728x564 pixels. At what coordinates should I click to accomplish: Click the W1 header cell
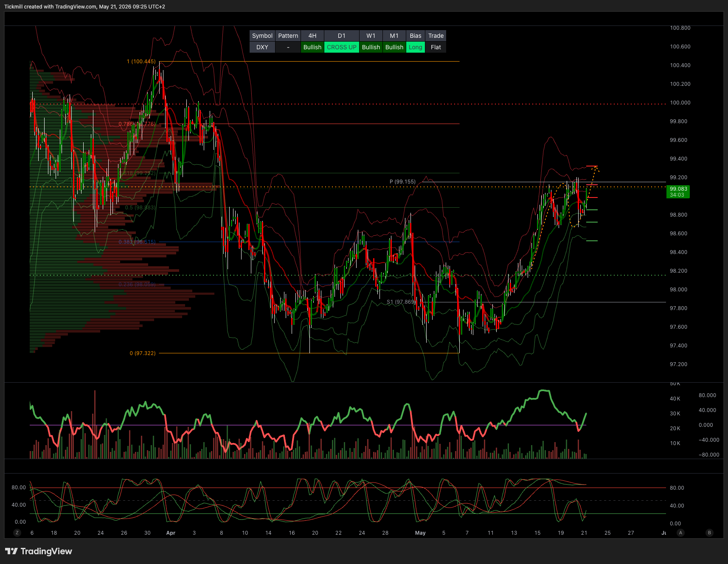pyautogui.click(x=371, y=36)
